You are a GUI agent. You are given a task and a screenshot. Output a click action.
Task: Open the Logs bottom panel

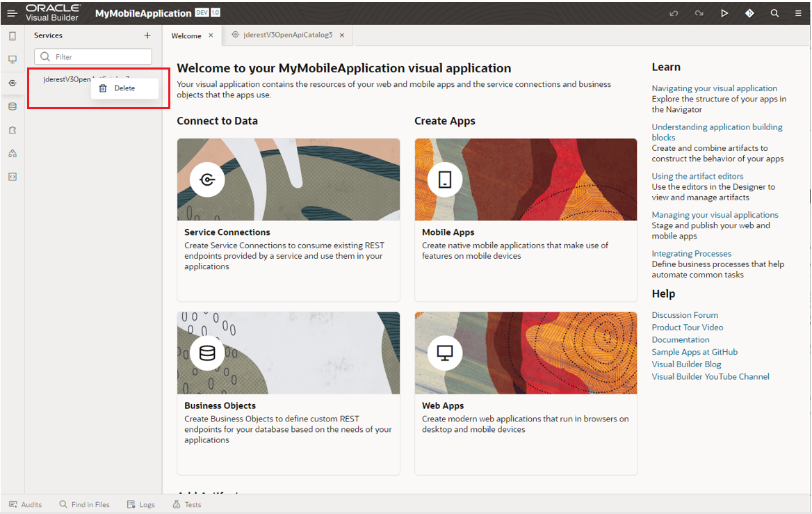click(141, 504)
